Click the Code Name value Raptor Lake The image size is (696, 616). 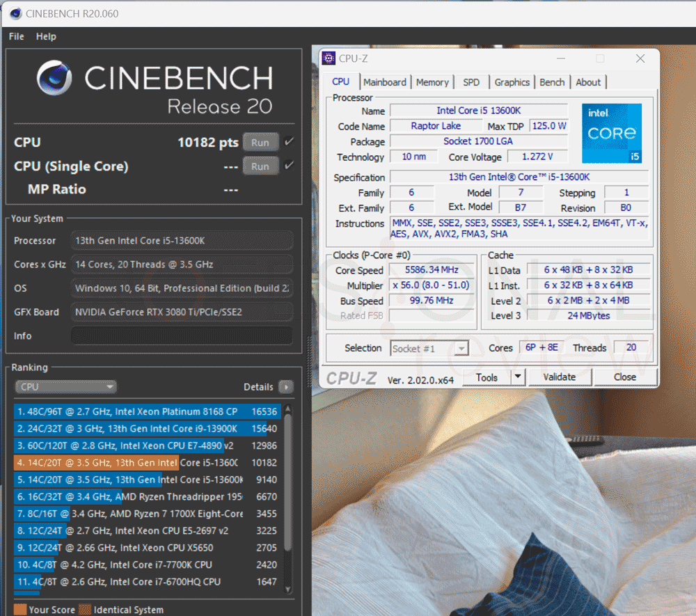(x=436, y=126)
